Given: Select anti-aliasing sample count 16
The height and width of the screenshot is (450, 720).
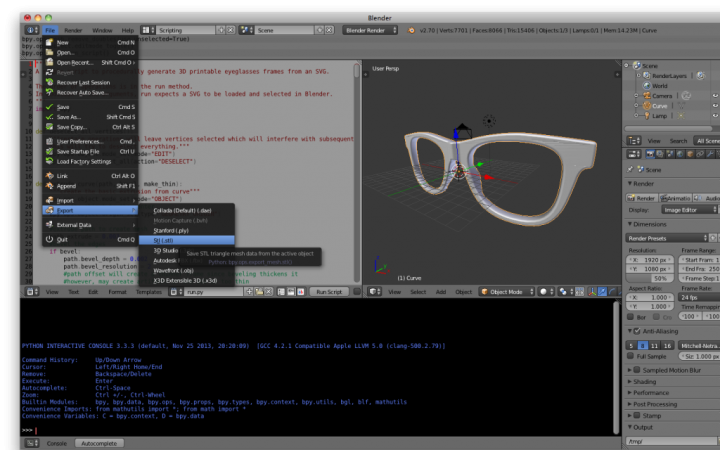Looking at the screenshot, I should coord(667,345).
